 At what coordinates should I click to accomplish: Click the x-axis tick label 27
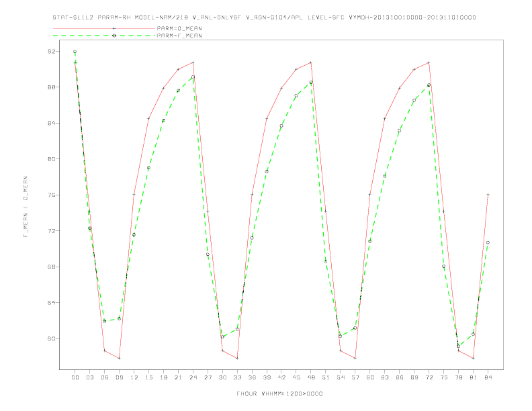pos(208,377)
